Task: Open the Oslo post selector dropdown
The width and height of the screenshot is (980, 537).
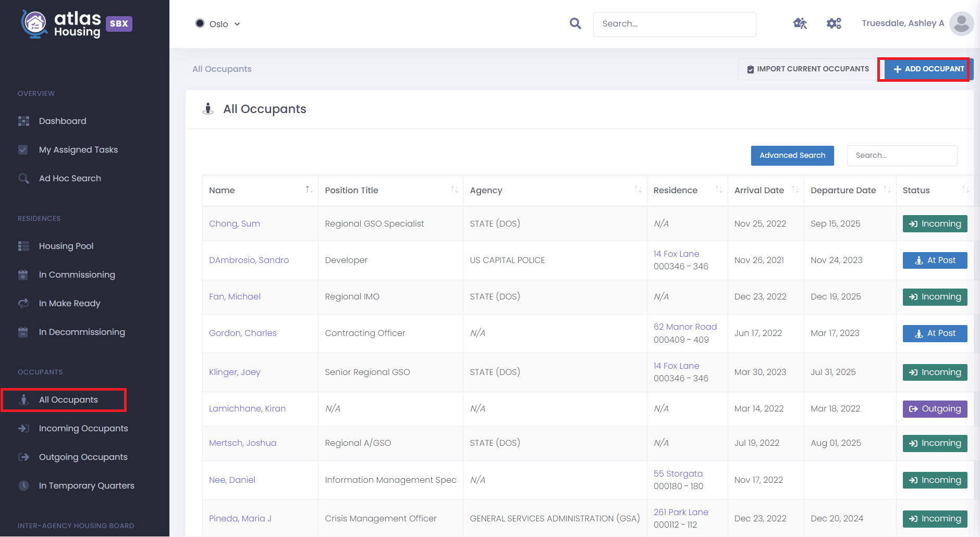Action: [217, 24]
